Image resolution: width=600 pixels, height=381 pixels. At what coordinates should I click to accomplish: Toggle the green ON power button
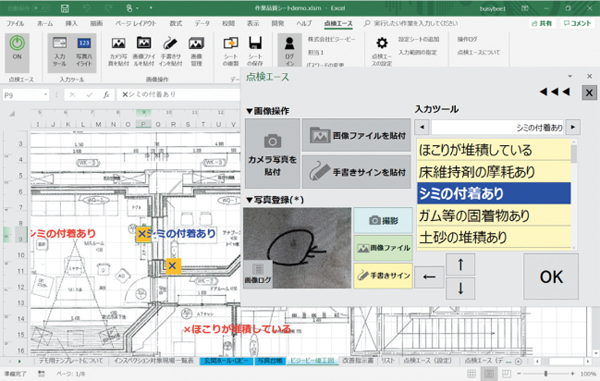pyautogui.click(x=17, y=52)
